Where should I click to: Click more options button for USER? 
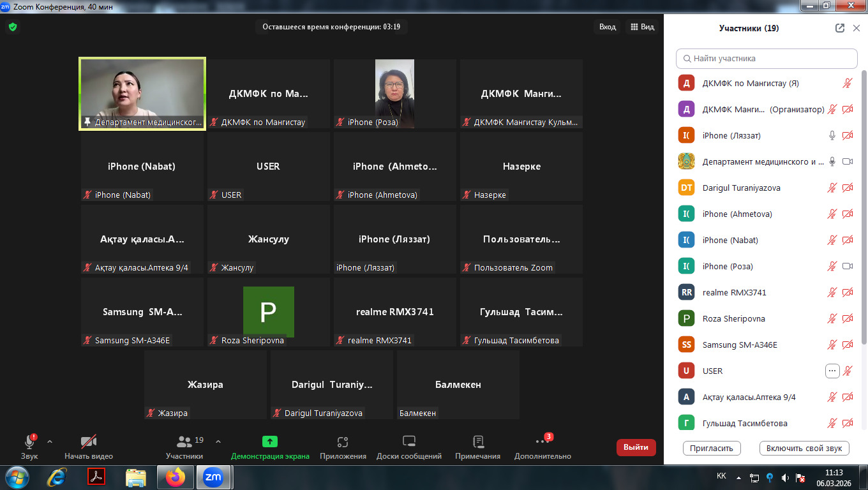[x=832, y=371]
